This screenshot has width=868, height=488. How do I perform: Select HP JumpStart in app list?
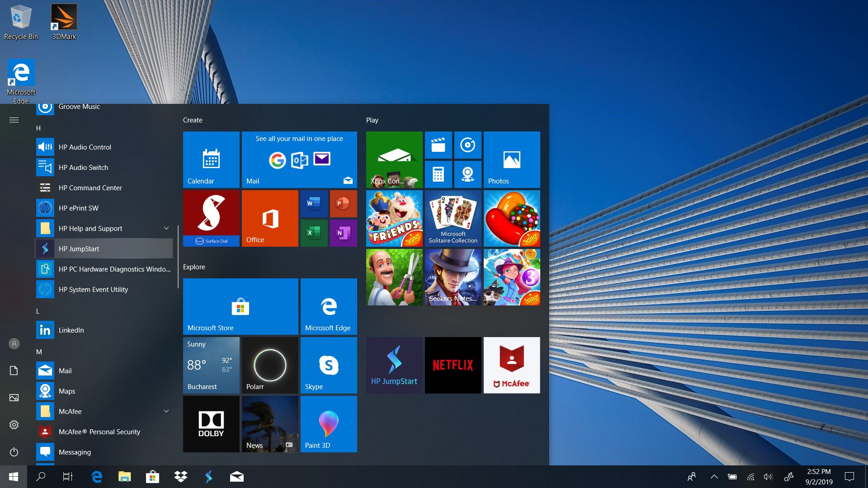pos(104,249)
